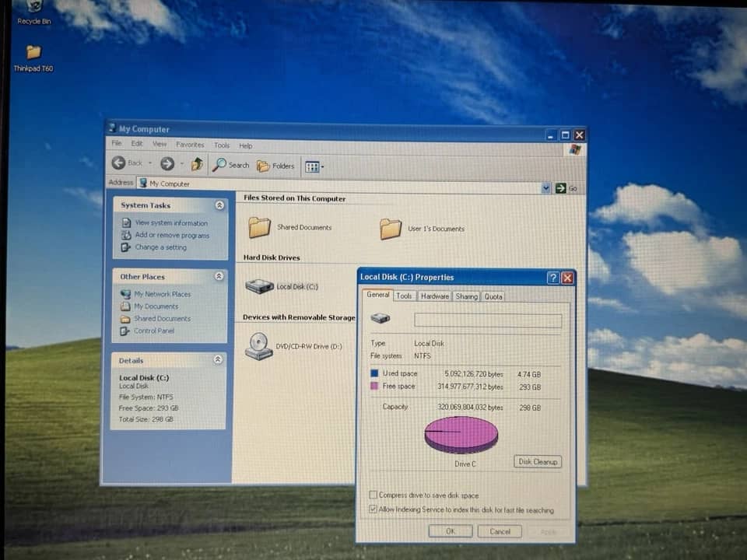Select the Shared Documents folder icon
This screenshot has width=747, height=560.
pos(260,227)
